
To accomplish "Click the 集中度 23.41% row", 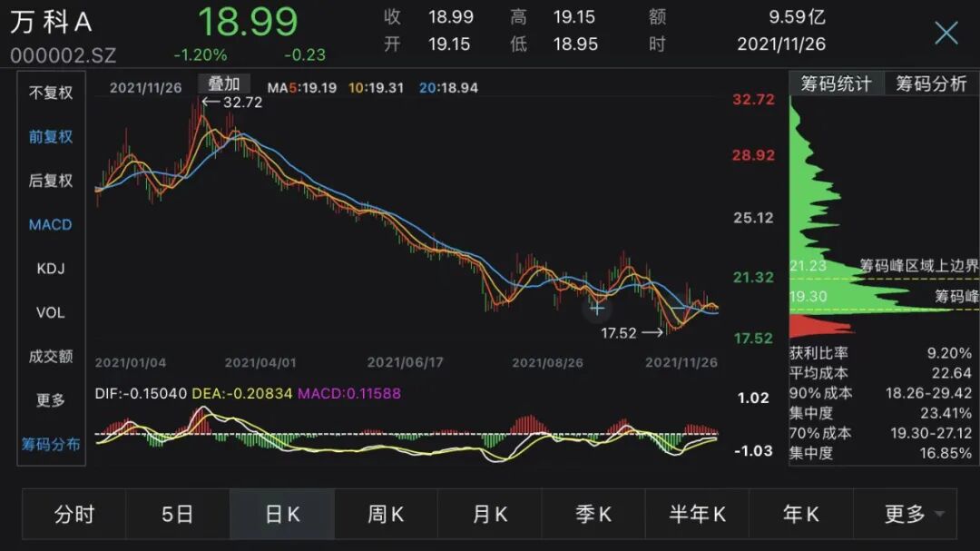I will coord(880,413).
